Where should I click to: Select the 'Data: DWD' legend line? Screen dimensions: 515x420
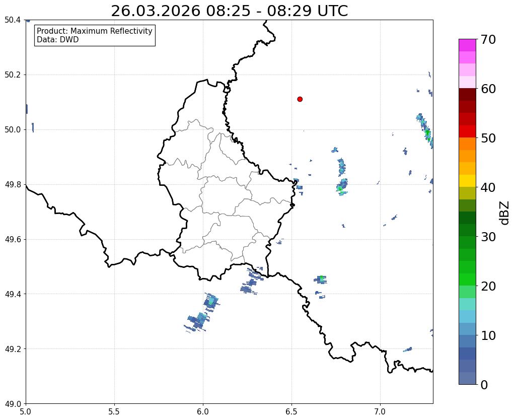point(58,40)
